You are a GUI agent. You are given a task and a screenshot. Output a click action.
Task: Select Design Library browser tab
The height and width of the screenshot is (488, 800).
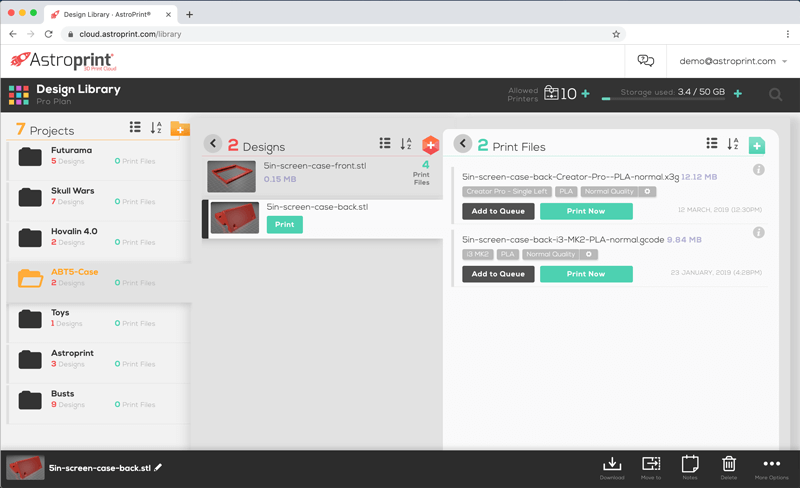tap(110, 14)
